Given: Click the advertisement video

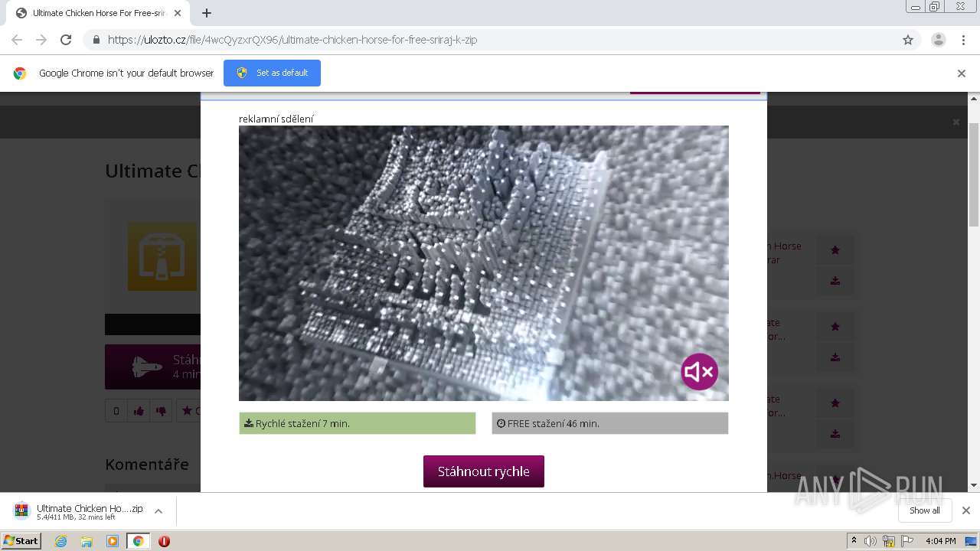Looking at the screenshot, I should click(483, 263).
